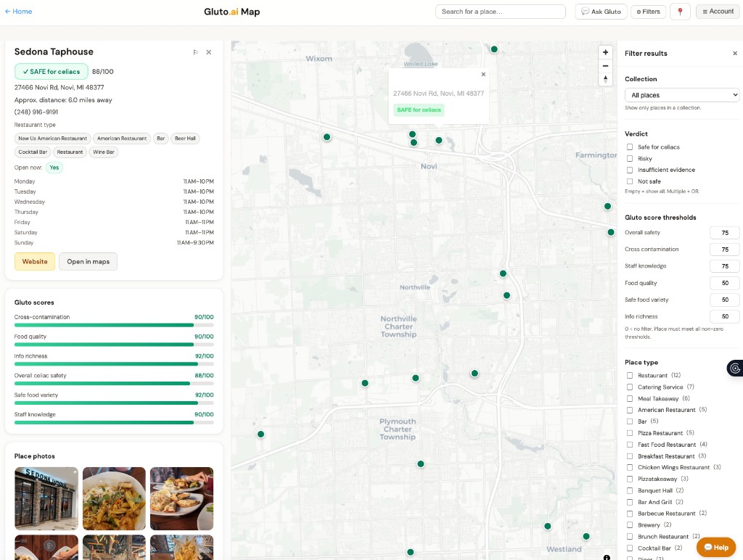Check Meal Takeaway place type
Viewport: 743px width, 560px height.
tap(630, 398)
